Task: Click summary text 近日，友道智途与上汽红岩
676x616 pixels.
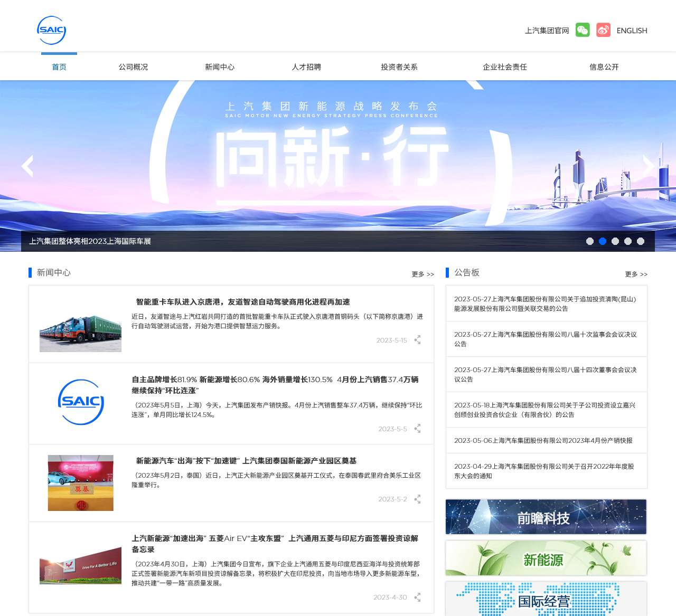Action: coord(277,321)
